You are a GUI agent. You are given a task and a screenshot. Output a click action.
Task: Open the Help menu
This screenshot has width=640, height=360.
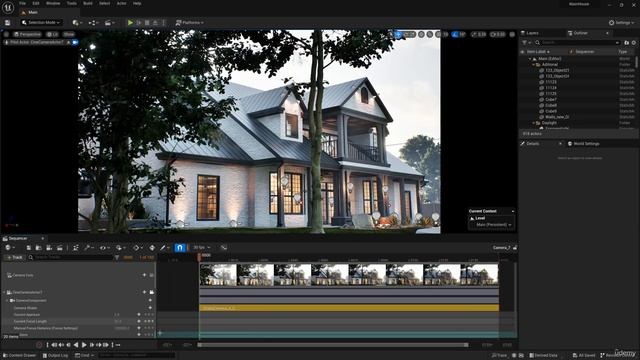point(137,3)
